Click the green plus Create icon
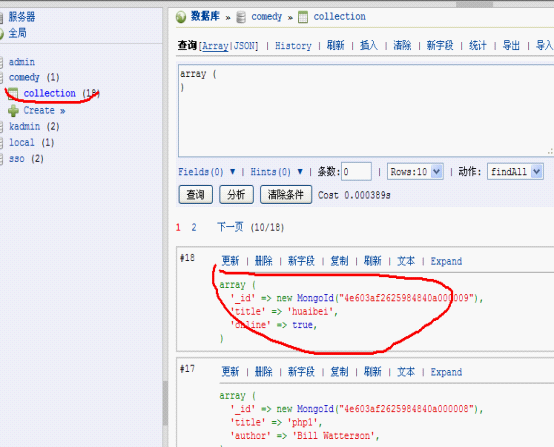The width and height of the screenshot is (554, 447). click(x=13, y=111)
